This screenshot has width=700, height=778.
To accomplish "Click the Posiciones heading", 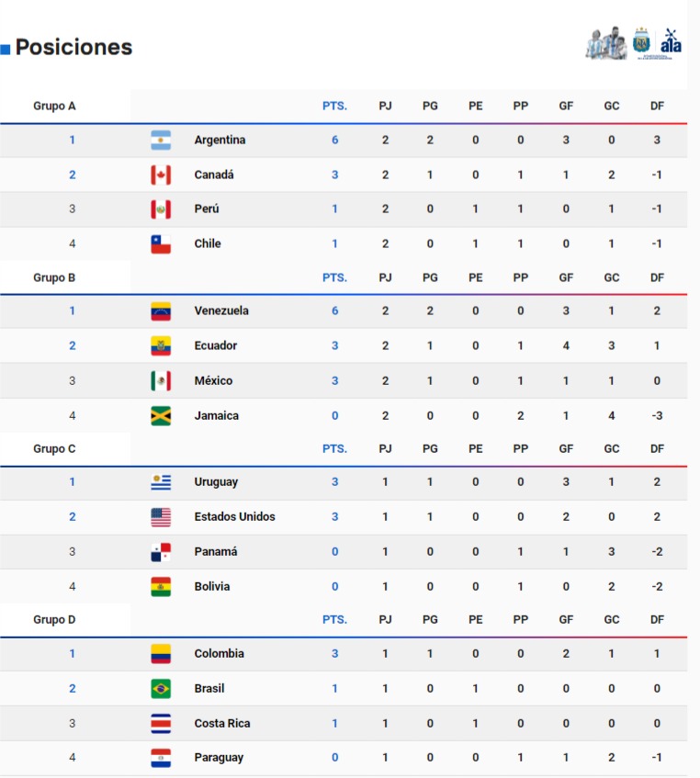I will tap(73, 47).
